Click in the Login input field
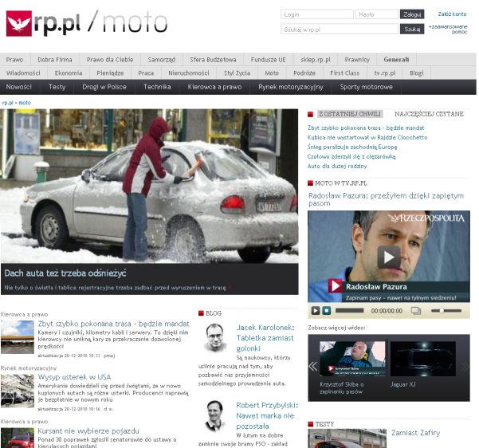Screen dimensions: 479x448 [316, 14]
